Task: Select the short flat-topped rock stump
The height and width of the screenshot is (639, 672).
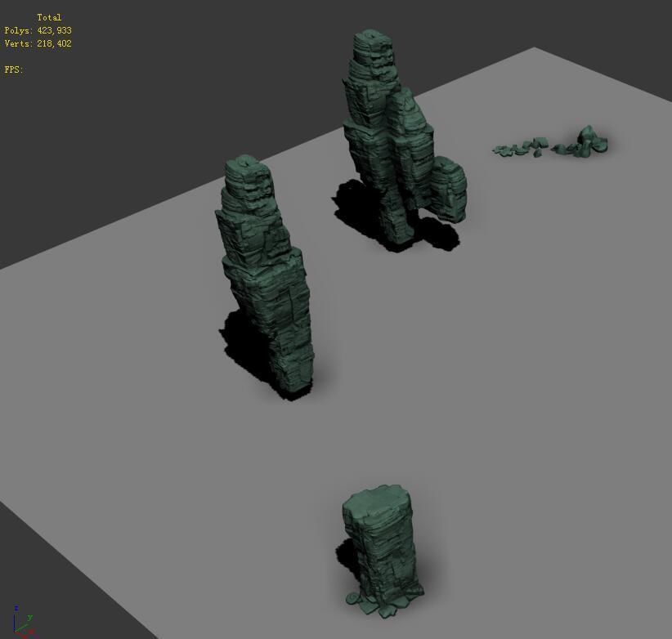Action: coord(381,551)
